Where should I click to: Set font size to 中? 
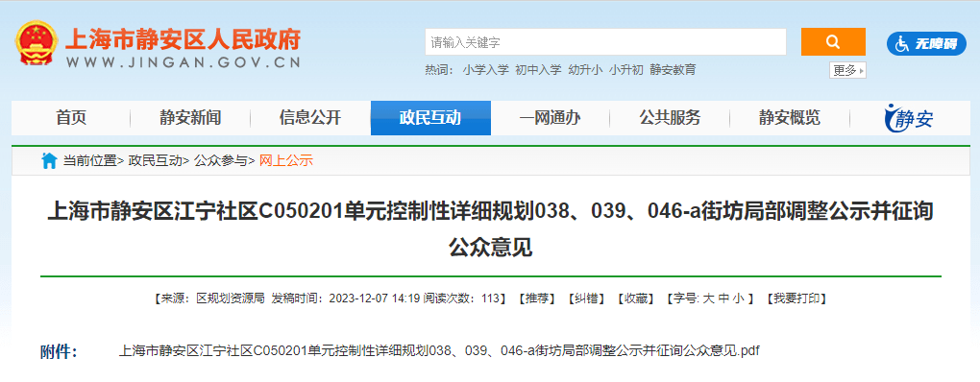[723, 298]
